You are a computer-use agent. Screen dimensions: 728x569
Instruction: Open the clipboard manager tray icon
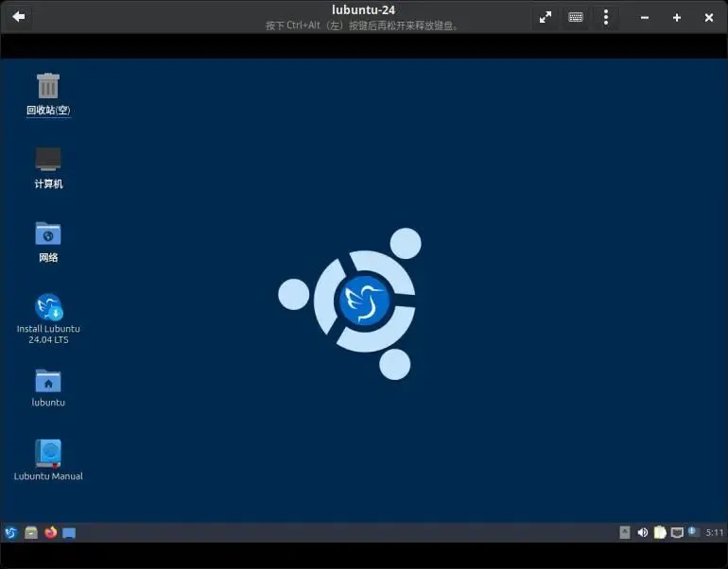coord(660,532)
